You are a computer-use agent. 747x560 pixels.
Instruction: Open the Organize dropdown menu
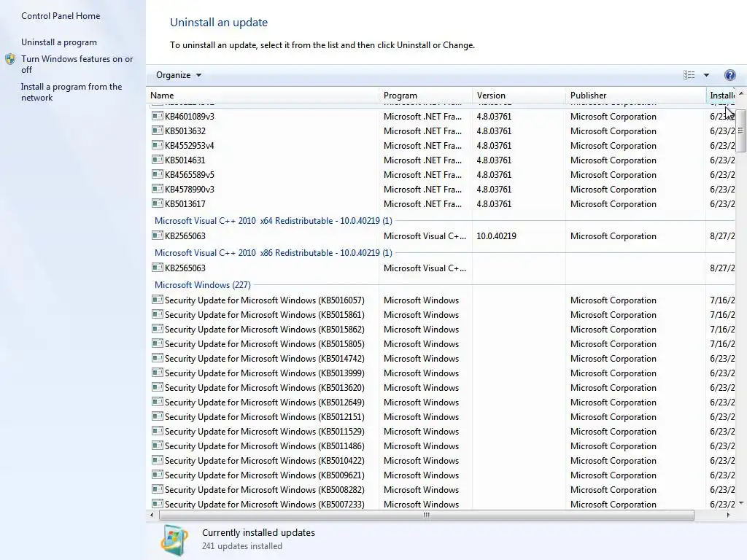coord(179,75)
